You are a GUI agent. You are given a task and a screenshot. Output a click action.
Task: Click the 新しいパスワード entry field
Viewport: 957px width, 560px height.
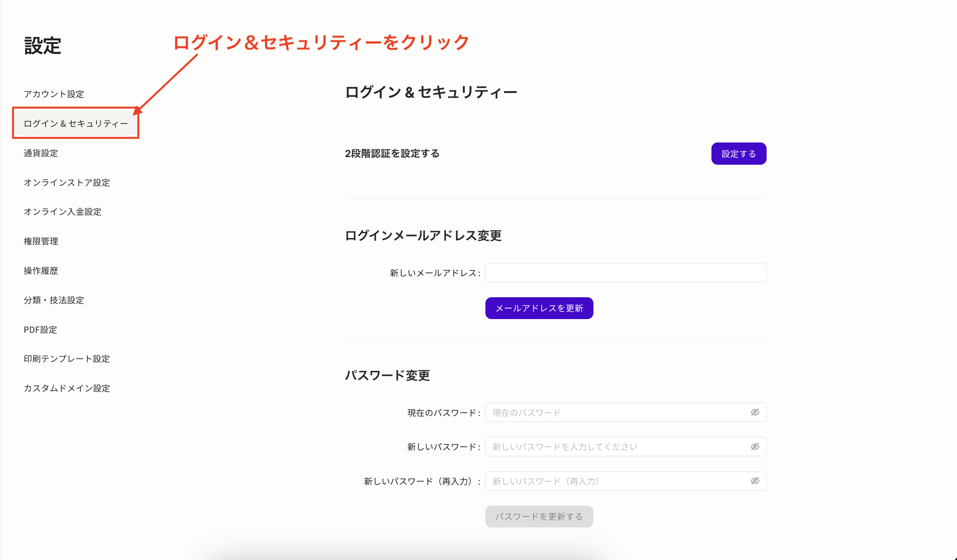point(613,447)
